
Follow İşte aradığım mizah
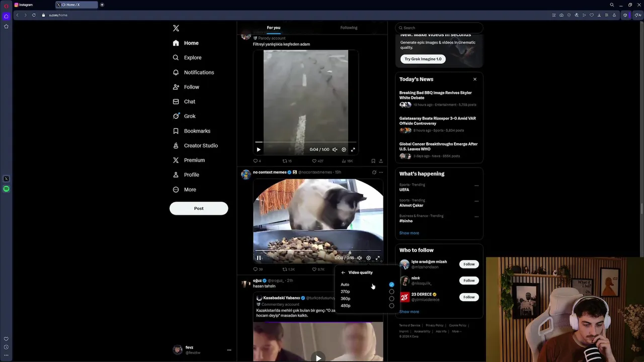click(469, 264)
